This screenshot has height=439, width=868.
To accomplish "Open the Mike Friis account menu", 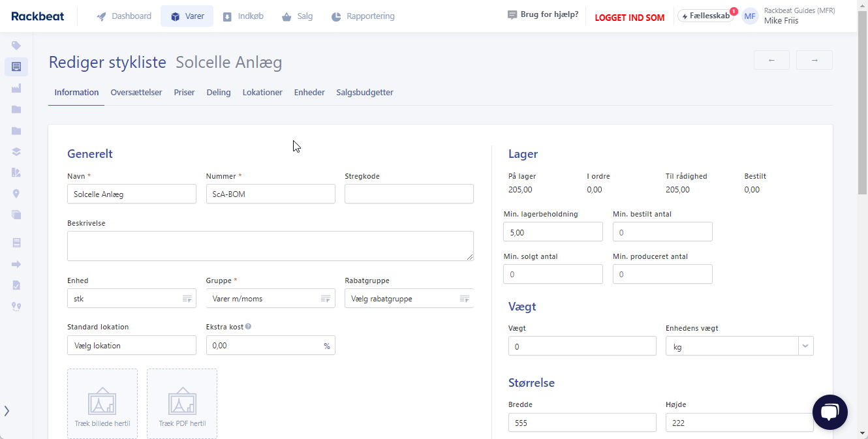I will [x=799, y=16].
